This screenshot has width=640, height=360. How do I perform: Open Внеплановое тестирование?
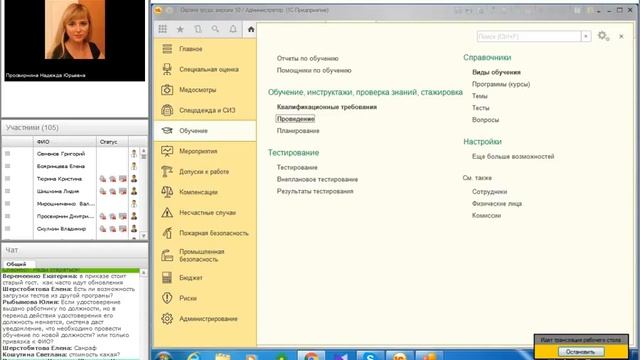coord(317,179)
